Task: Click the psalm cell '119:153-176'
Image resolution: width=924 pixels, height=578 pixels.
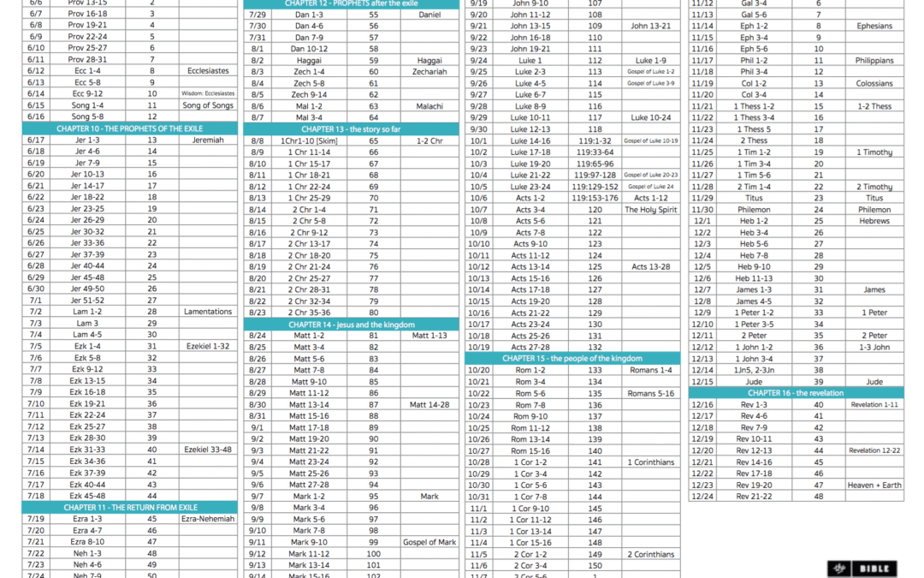Action: pyautogui.click(x=595, y=198)
